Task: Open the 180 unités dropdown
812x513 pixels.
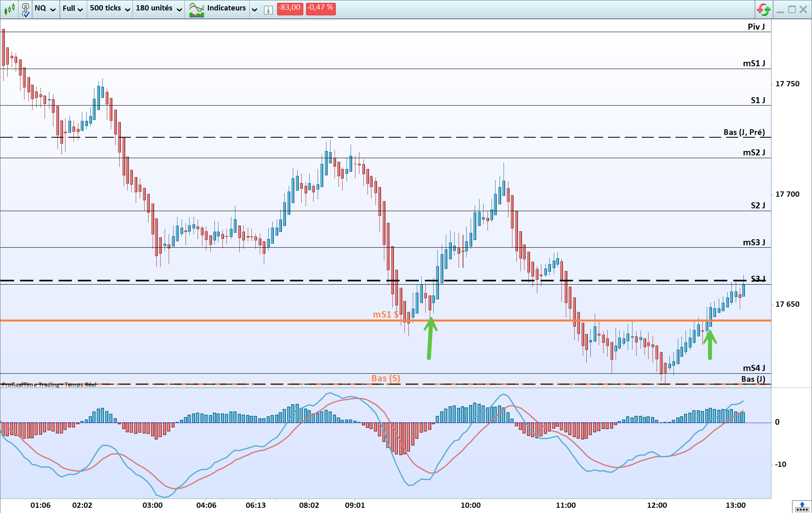Action: pyautogui.click(x=159, y=8)
